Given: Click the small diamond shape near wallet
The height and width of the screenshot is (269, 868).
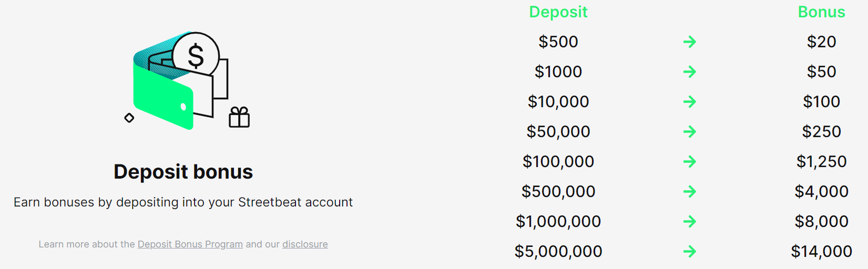Looking at the screenshot, I should [x=129, y=118].
